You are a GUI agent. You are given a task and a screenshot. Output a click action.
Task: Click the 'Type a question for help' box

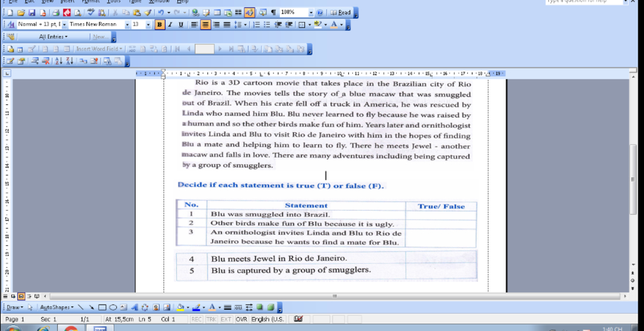pyautogui.click(x=587, y=2)
